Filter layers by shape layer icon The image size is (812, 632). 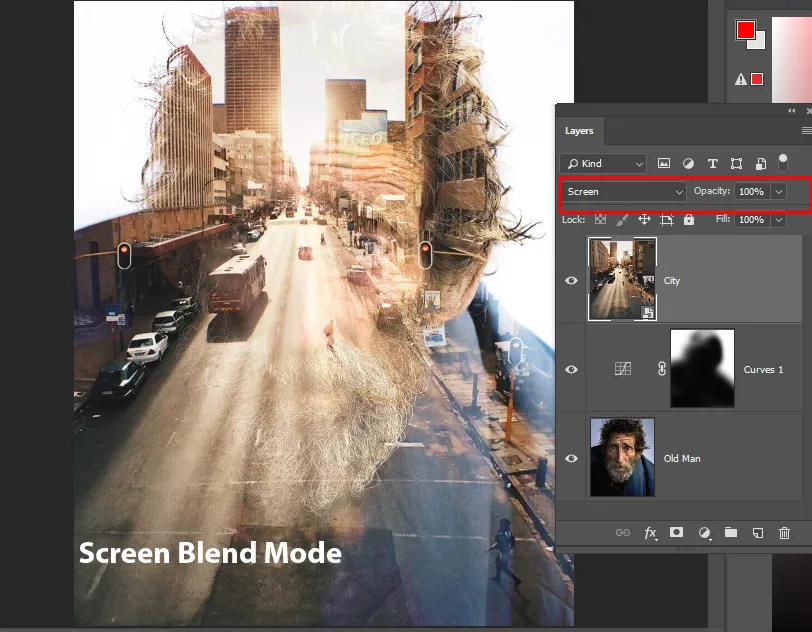736,164
